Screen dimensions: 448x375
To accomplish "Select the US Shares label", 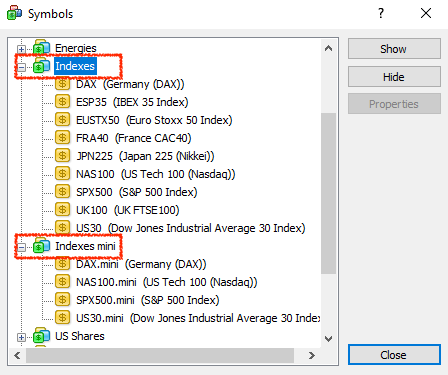I will click(80, 336).
